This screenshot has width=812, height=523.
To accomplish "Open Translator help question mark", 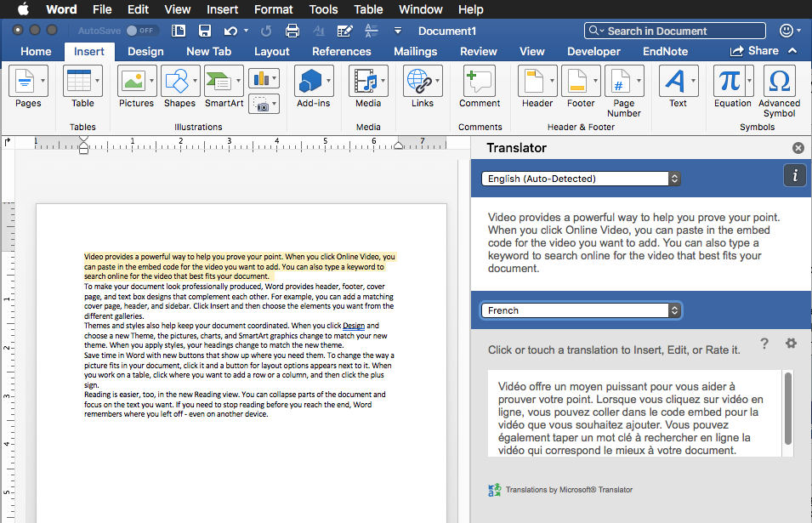I will (764, 343).
